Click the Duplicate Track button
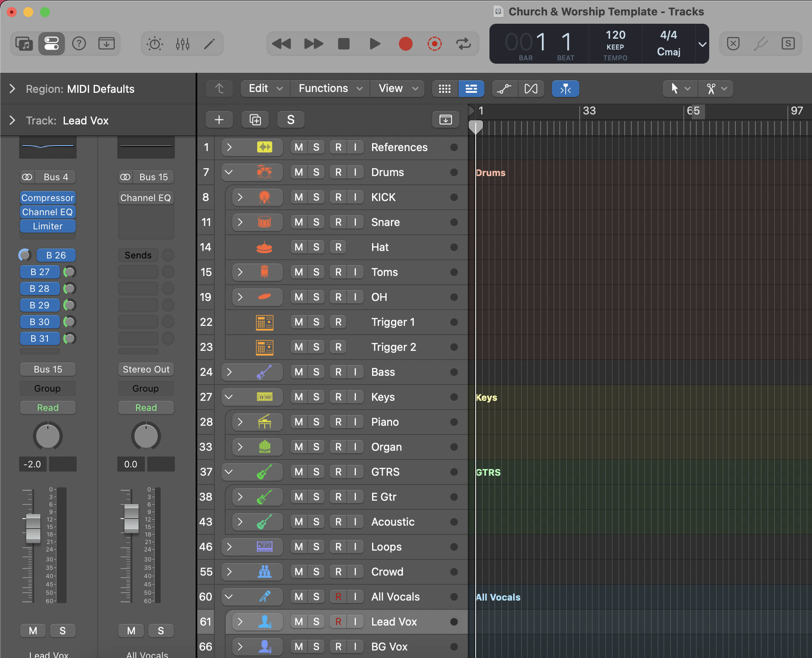 (255, 120)
